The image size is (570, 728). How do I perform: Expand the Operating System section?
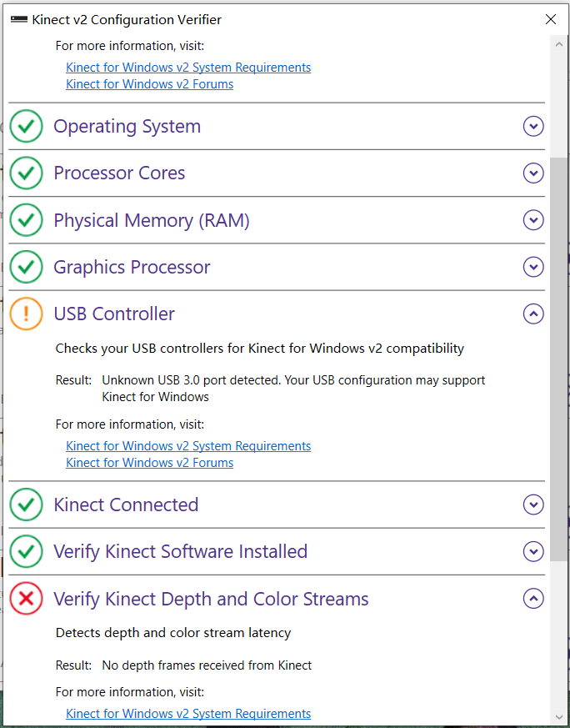533,127
